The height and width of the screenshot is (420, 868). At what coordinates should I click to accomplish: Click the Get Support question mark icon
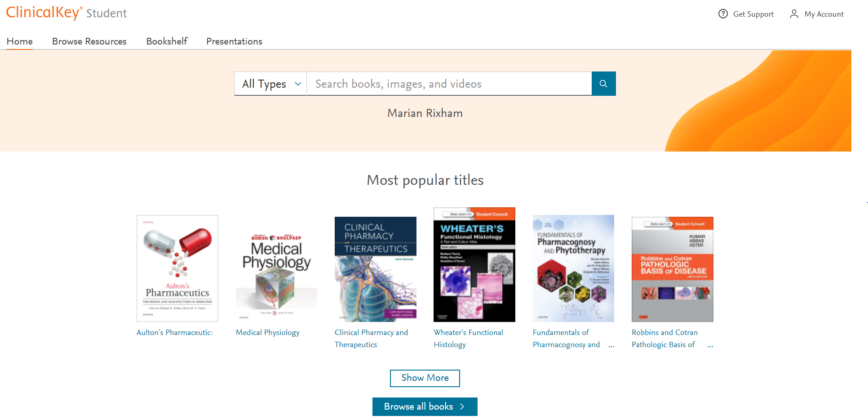pyautogui.click(x=723, y=14)
